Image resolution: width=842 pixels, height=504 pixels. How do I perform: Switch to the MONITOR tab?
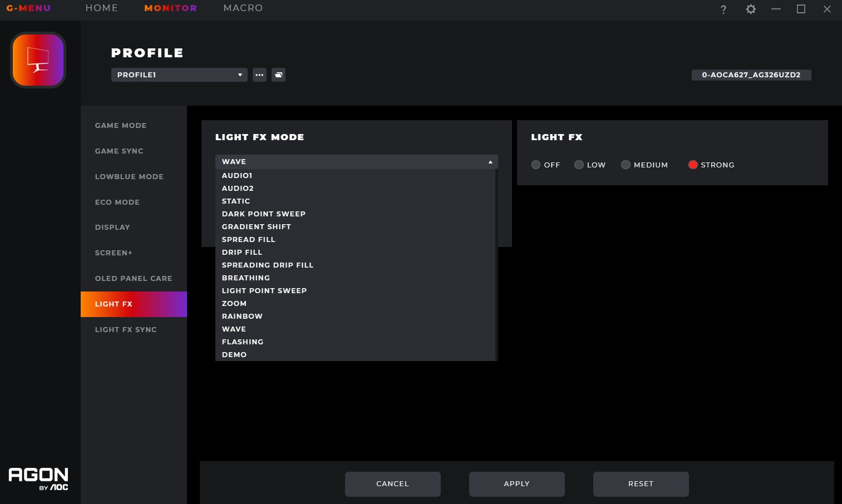pyautogui.click(x=170, y=8)
